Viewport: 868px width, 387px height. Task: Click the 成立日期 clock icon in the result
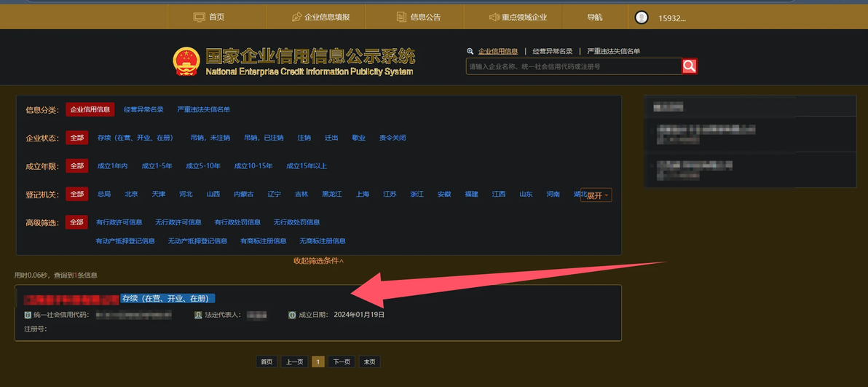292,315
